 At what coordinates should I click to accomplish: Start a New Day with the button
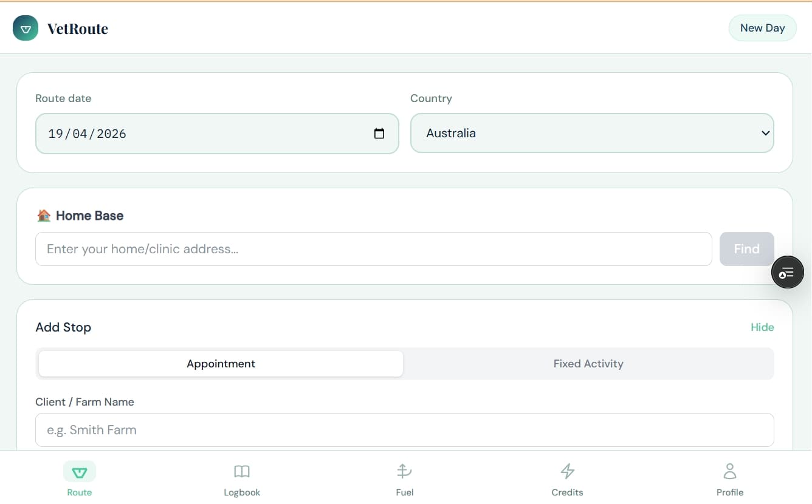(x=762, y=28)
